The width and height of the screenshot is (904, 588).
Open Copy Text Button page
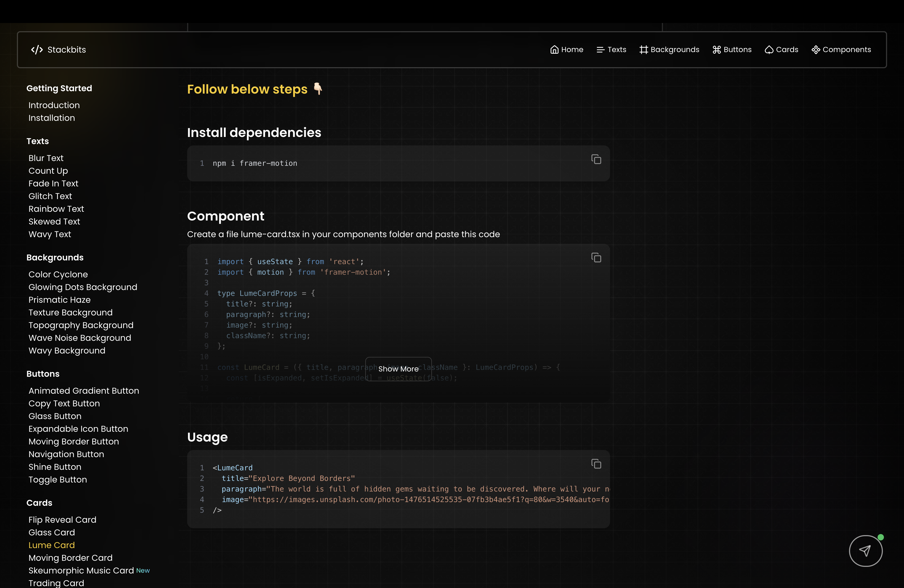pos(64,403)
